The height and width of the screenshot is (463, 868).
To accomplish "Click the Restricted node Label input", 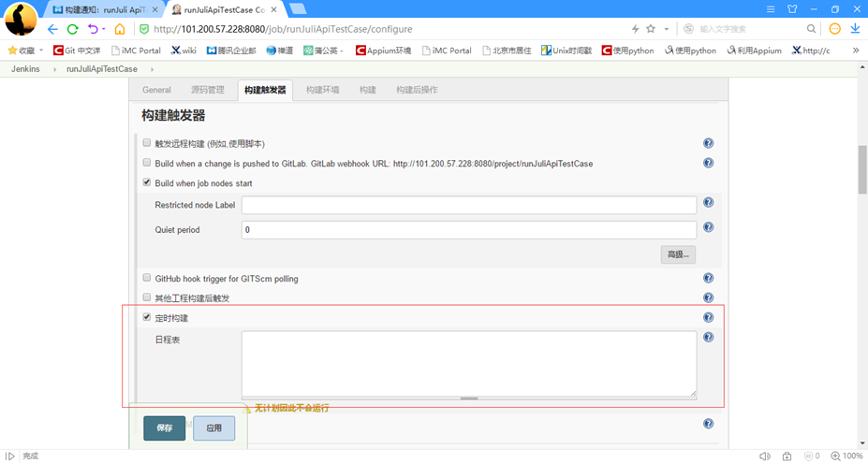I will coord(469,205).
